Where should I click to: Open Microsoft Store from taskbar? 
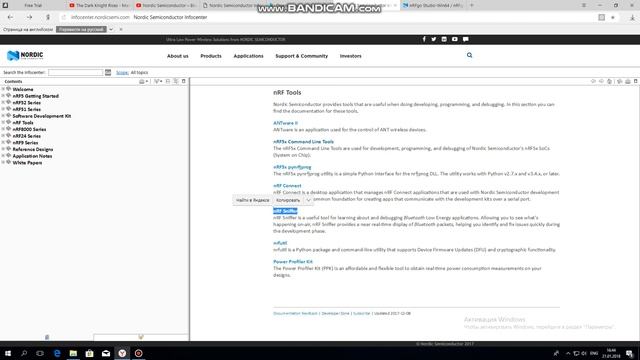coord(89,353)
